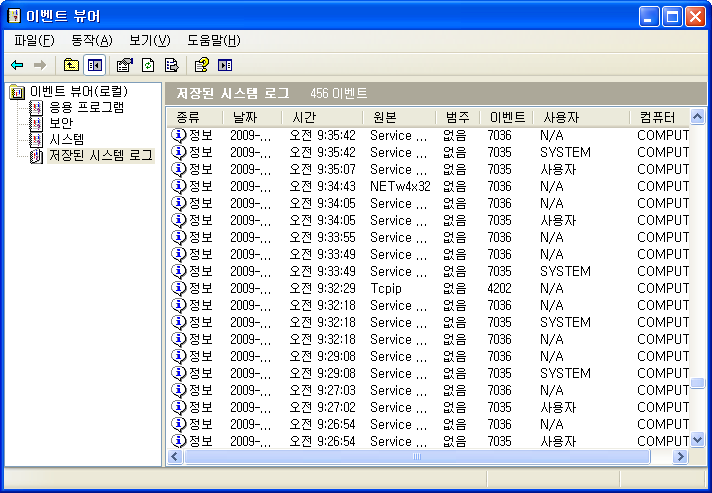The width and height of the screenshot is (712, 493).
Task: Click the log icon beside 시스템
Action: coord(36,139)
